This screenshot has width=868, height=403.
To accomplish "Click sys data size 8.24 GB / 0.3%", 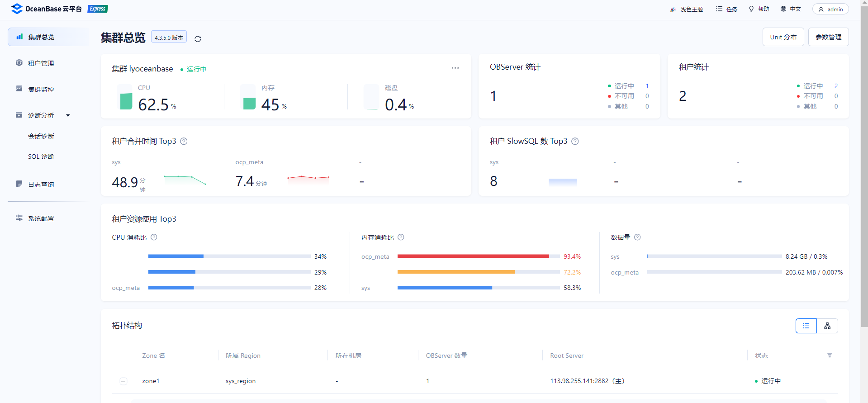I will (x=806, y=256).
